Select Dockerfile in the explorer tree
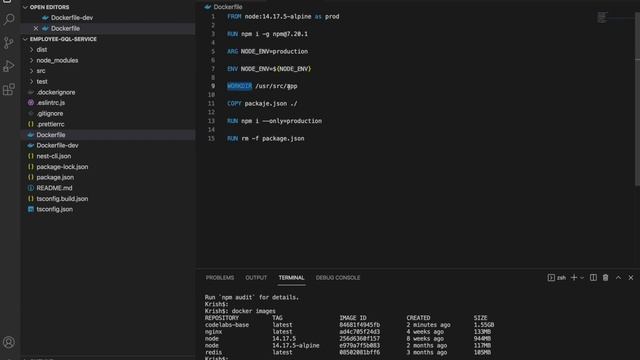The width and height of the screenshot is (640, 360). (x=51, y=135)
